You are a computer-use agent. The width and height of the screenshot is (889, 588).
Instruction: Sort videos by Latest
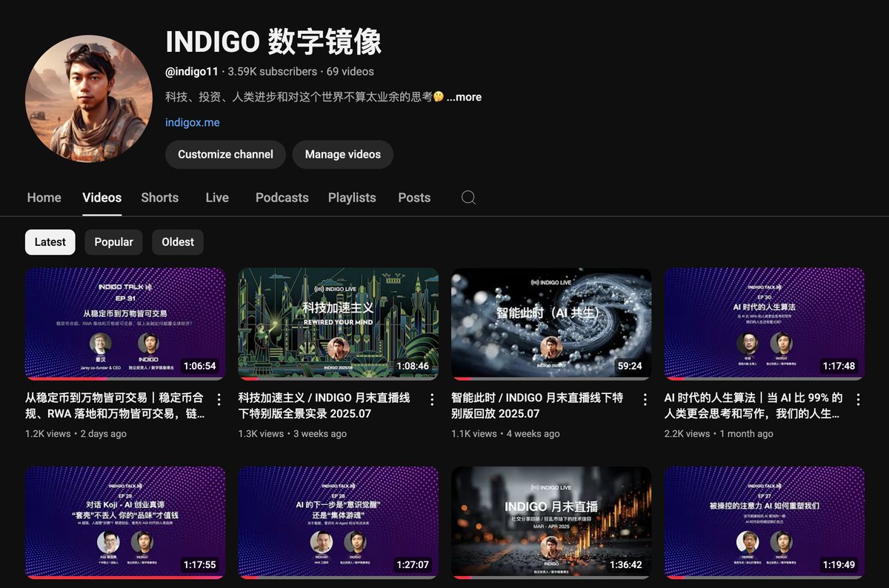point(50,242)
